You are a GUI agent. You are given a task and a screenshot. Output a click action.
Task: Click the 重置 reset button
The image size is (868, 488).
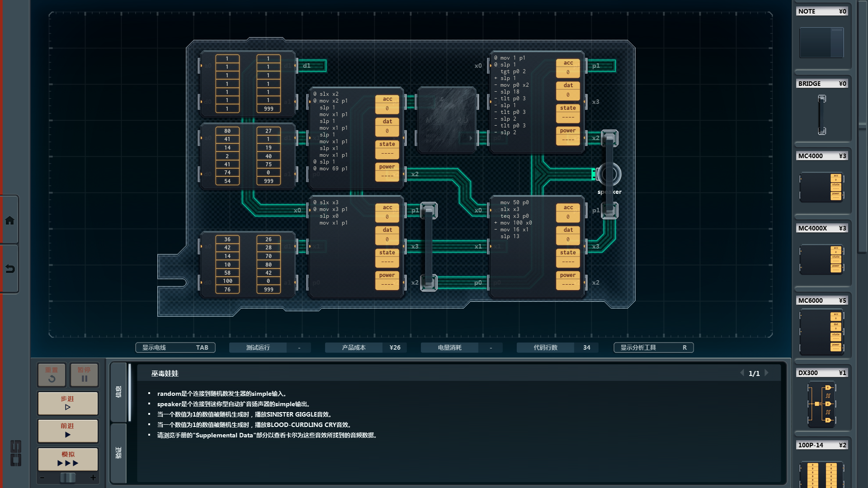[52, 375]
